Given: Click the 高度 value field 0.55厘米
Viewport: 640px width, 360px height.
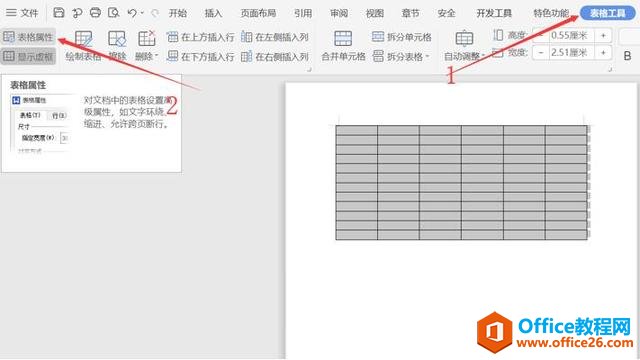Looking at the screenshot, I should 572,36.
